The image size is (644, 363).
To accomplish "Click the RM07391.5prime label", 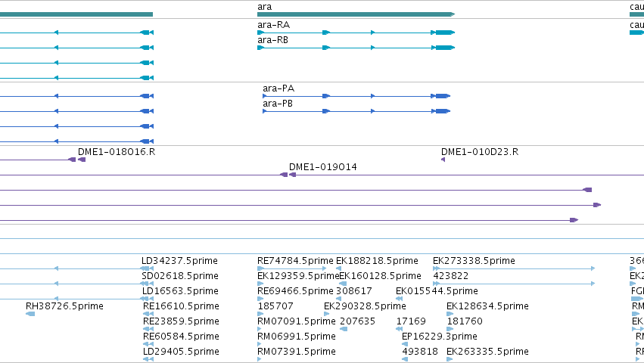I will 297,352.
